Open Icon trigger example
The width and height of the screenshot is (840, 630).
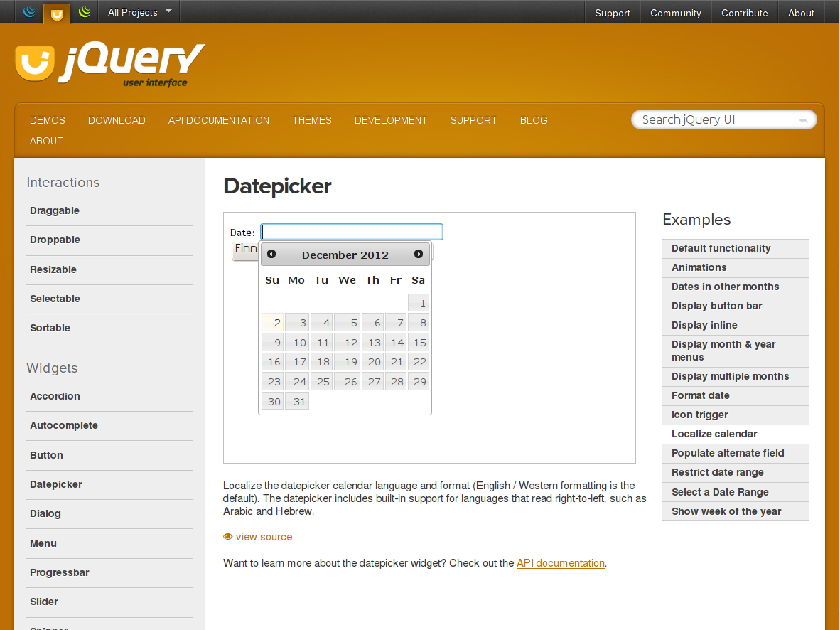(x=735, y=415)
